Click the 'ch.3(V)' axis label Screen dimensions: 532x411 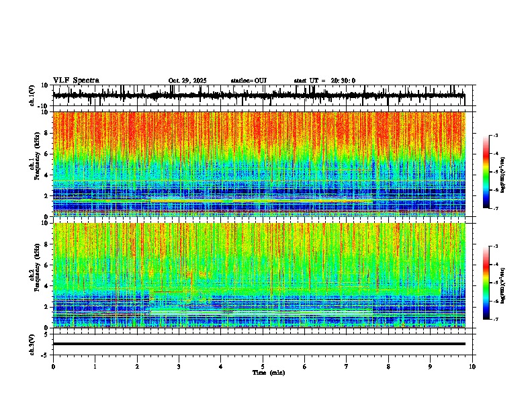tap(32, 345)
